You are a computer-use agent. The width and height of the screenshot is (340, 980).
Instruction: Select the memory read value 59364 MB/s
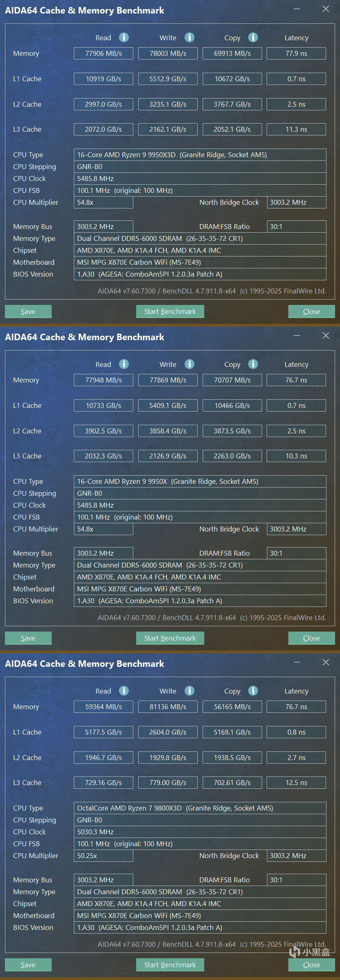[103, 707]
